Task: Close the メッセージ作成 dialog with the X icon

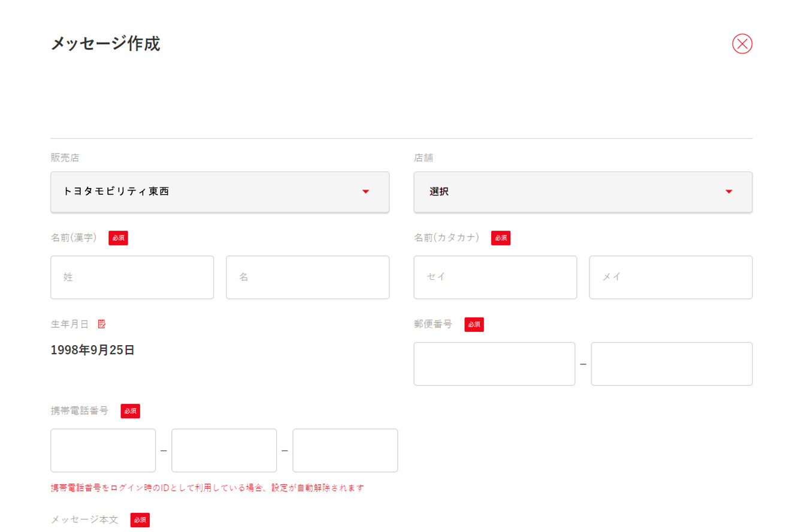Action: [x=742, y=44]
